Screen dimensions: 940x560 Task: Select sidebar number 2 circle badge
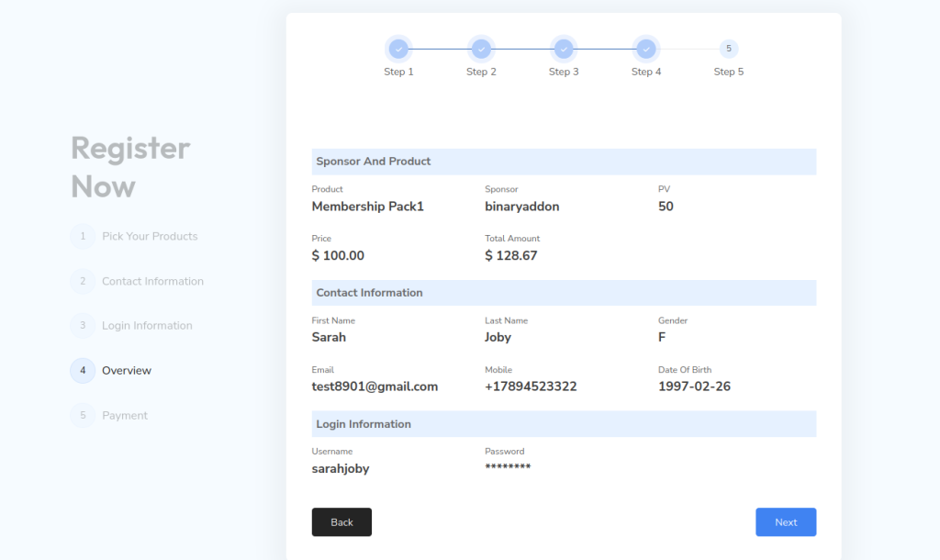coord(83,281)
